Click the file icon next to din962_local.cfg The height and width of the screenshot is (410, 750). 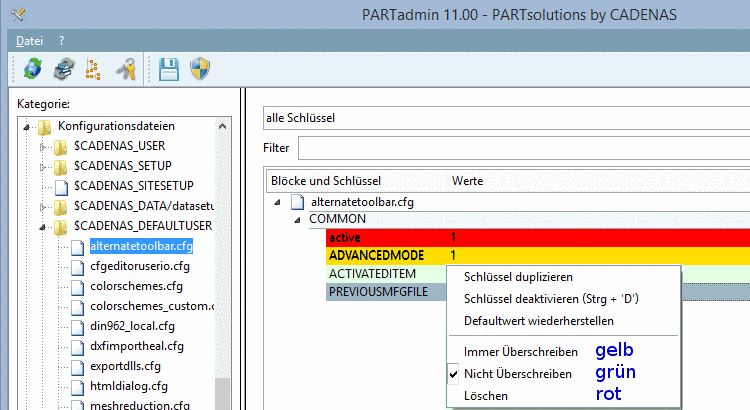[77, 327]
